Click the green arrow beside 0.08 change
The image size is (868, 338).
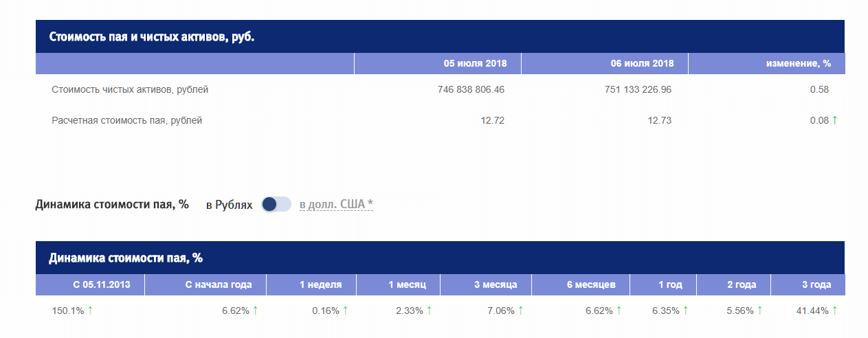(835, 120)
